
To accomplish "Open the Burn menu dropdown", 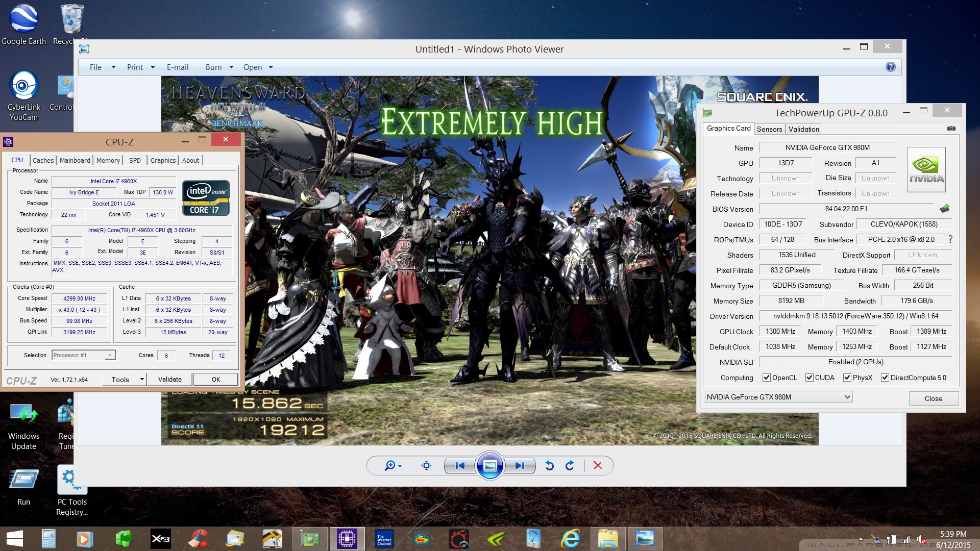I will pos(219,67).
